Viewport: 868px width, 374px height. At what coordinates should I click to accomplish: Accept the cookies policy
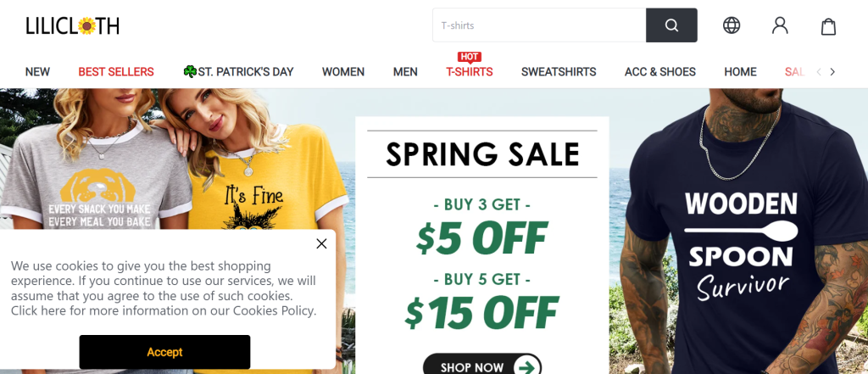tap(164, 352)
